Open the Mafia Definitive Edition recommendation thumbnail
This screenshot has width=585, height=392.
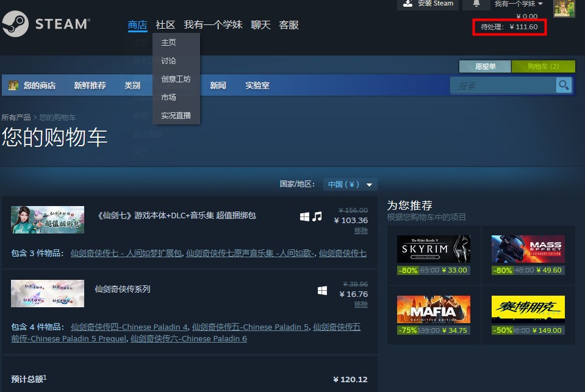(434, 309)
